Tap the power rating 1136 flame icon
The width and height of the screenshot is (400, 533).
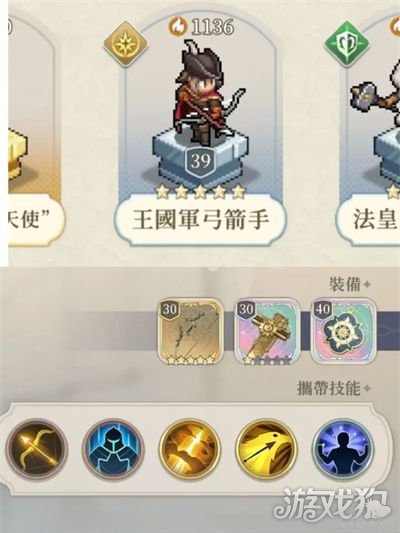[x=178, y=27]
